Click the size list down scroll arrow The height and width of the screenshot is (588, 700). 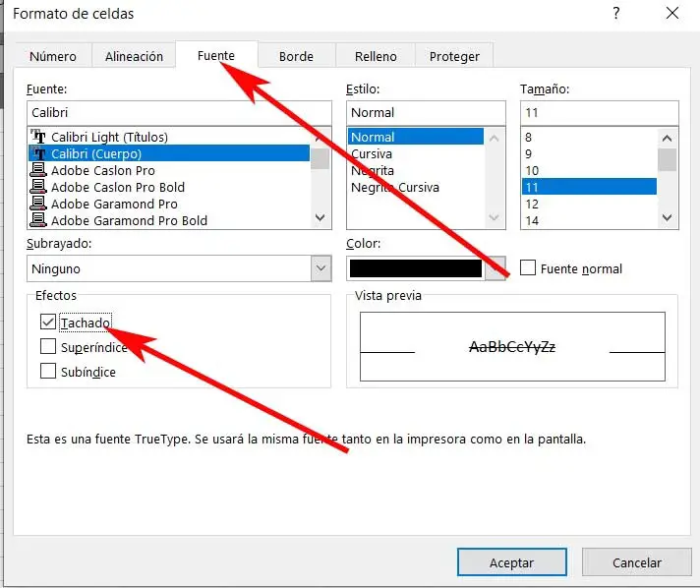point(667,218)
